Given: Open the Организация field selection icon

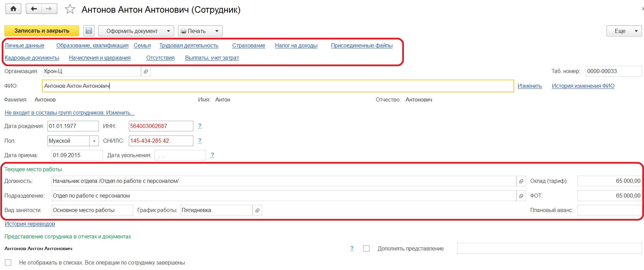Looking at the screenshot, I should 146,71.
